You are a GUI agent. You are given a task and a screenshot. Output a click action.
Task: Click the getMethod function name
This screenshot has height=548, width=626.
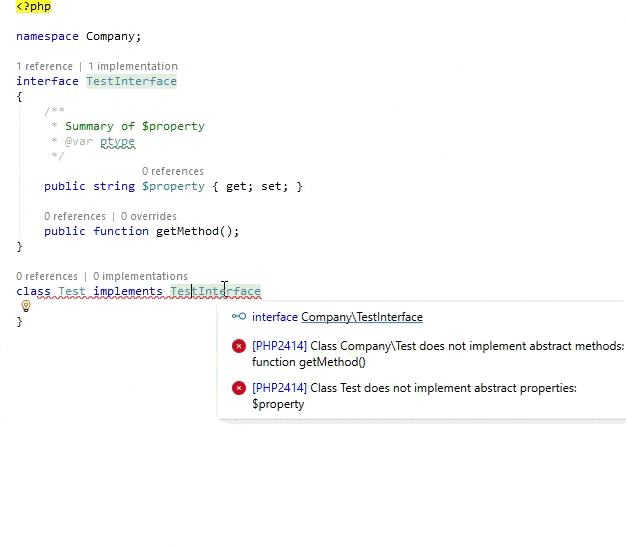coord(187,231)
